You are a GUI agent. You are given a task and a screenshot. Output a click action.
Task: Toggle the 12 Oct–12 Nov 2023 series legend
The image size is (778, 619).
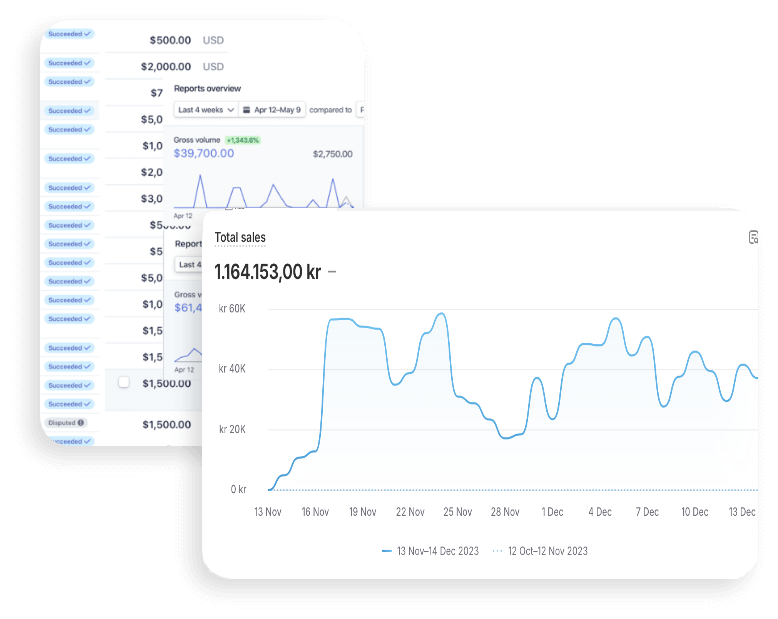(x=540, y=551)
